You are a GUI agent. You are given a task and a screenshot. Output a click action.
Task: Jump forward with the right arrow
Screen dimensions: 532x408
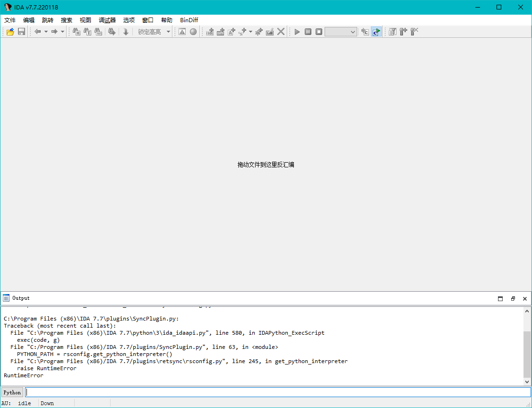point(54,32)
